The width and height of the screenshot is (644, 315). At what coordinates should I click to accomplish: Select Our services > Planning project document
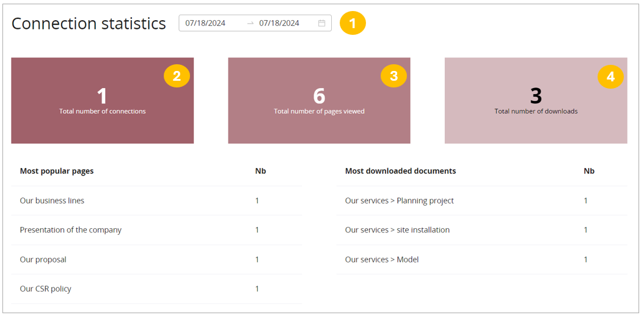click(400, 201)
